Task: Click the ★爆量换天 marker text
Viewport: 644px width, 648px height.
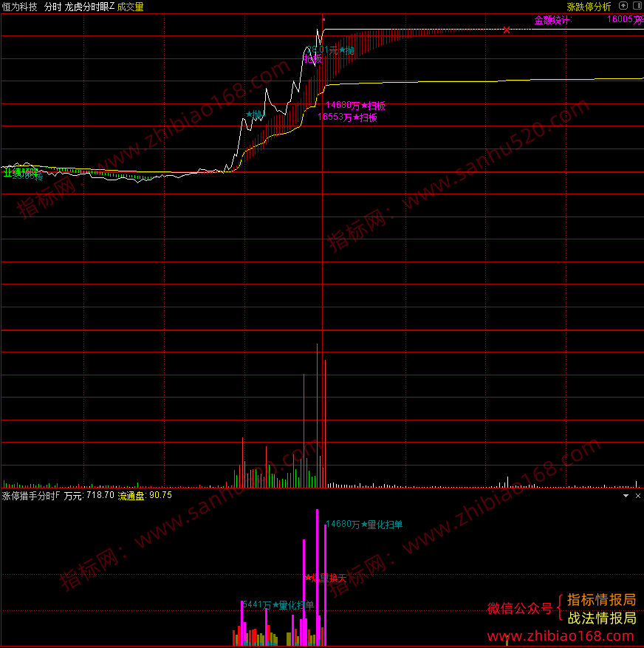Action: coord(326,578)
